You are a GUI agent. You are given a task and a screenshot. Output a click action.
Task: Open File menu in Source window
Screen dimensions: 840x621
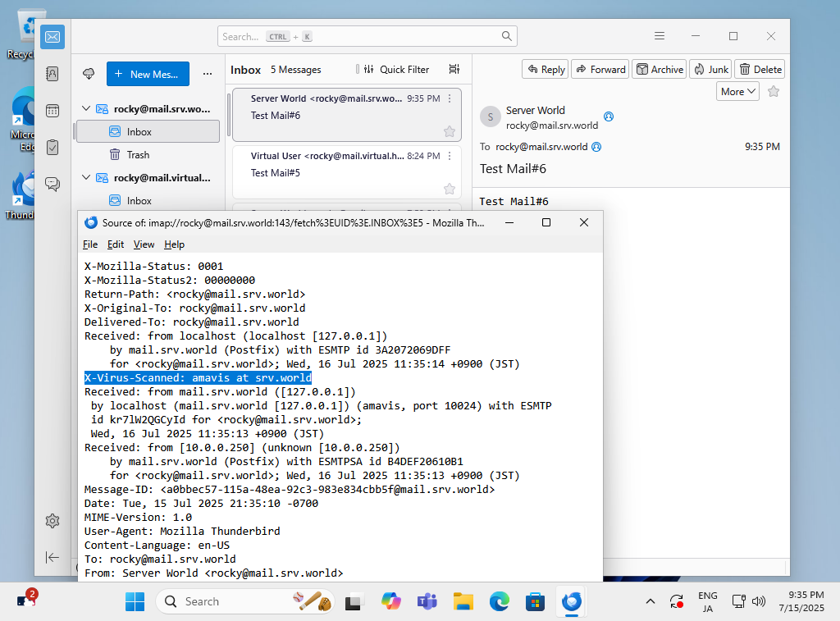pos(90,244)
